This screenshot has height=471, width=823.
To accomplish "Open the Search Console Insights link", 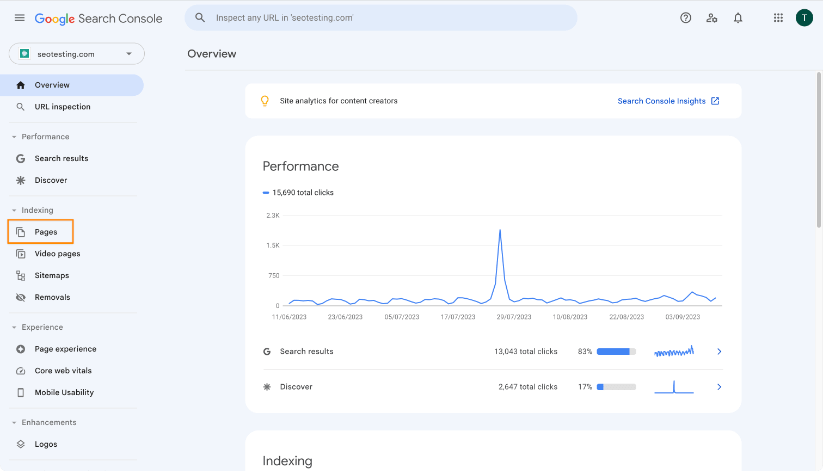I will pos(661,101).
